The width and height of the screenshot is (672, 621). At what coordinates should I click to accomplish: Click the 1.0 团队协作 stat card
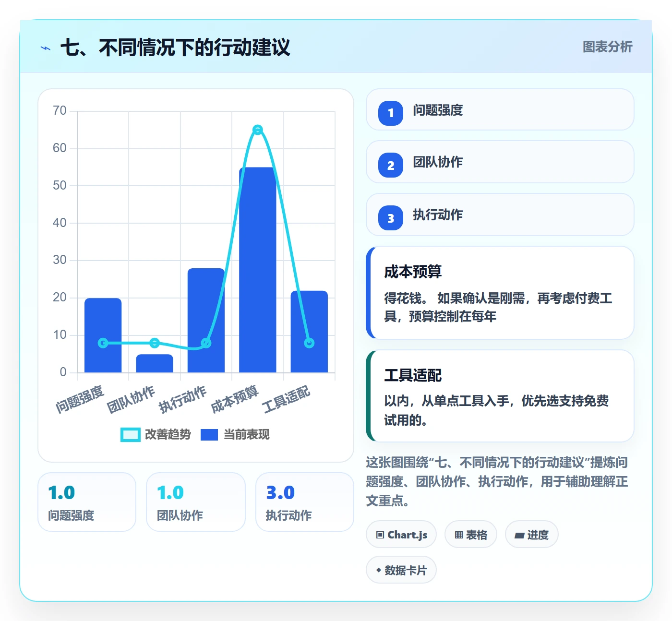pos(196,502)
